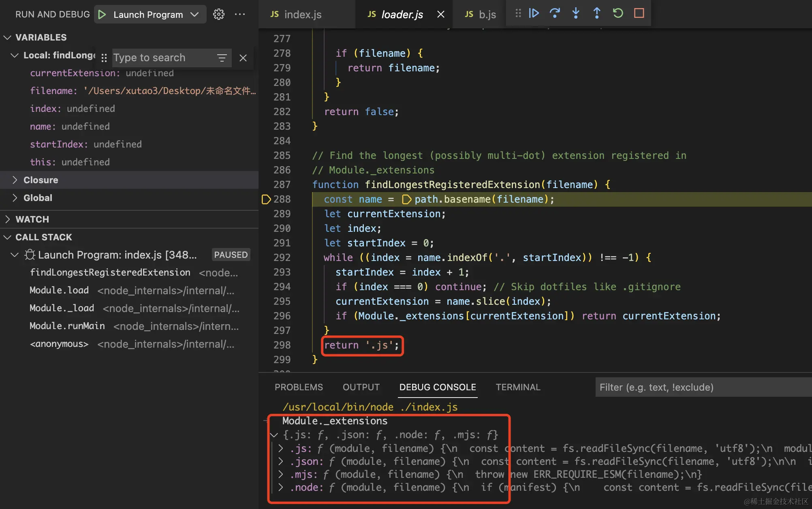Screen dimensions: 812x509
Task: Select the filename variable row
Action: coord(130,91)
